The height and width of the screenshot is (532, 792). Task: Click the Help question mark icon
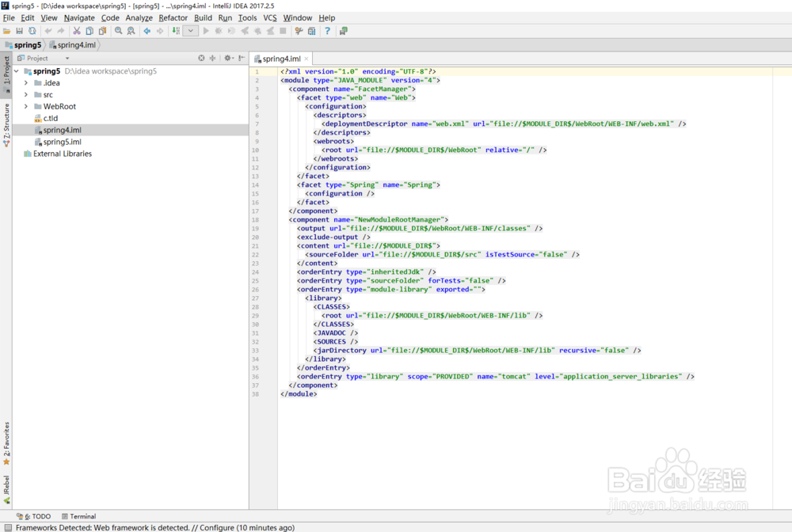pos(327,32)
